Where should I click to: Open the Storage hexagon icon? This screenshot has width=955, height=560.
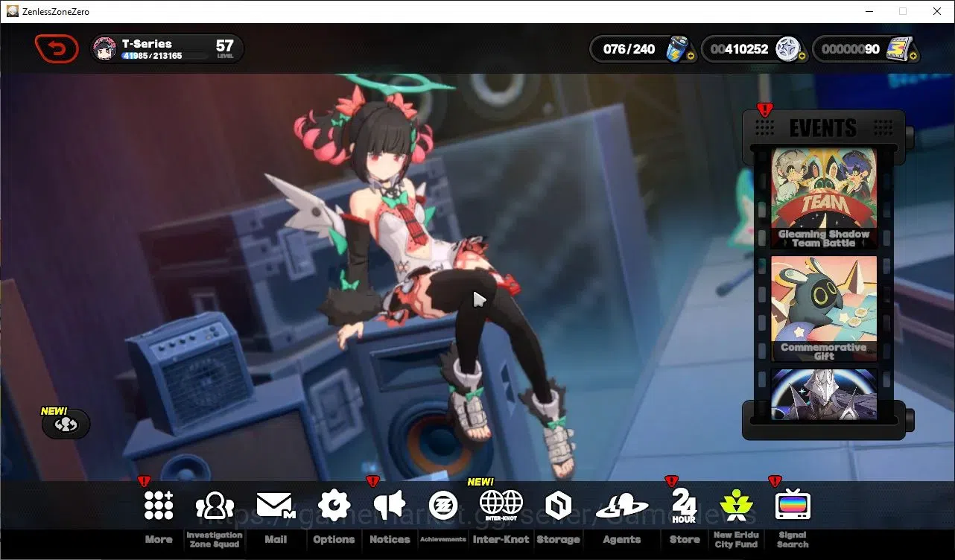(x=558, y=506)
